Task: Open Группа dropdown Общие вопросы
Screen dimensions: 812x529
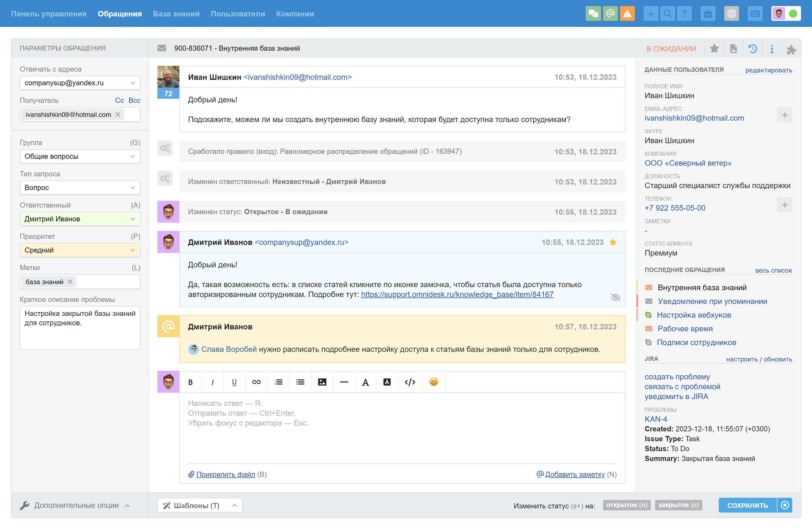Action: [x=80, y=156]
